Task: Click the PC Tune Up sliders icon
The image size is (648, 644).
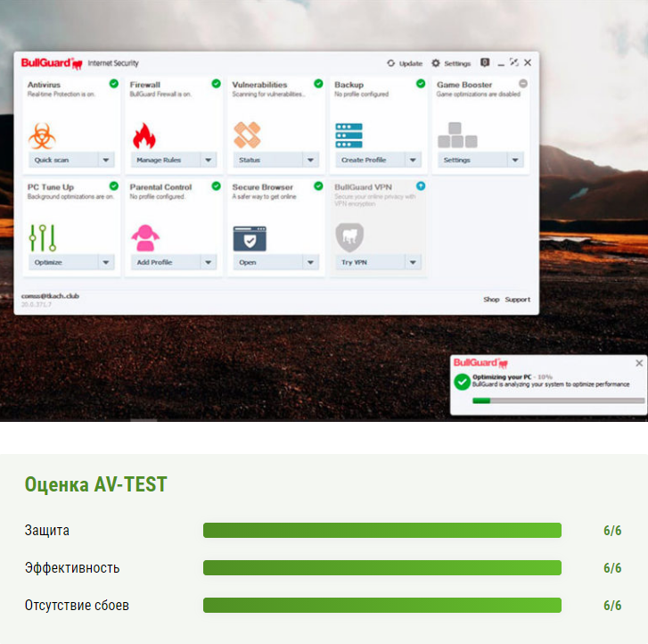Action: [x=42, y=237]
